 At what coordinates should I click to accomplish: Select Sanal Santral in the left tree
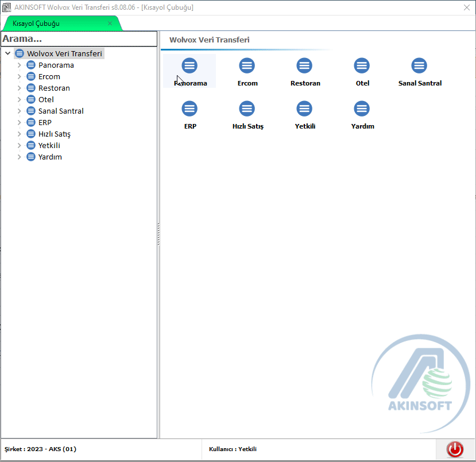tap(61, 111)
